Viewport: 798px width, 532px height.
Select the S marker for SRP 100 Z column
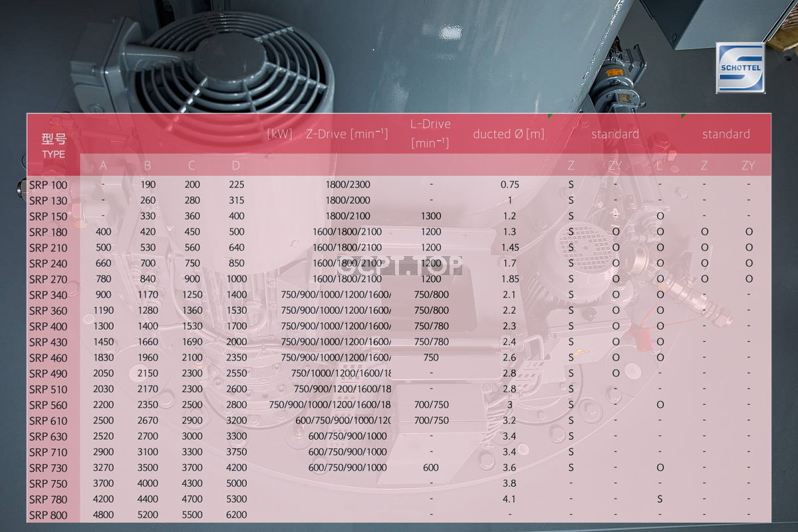(x=570, y=184)
